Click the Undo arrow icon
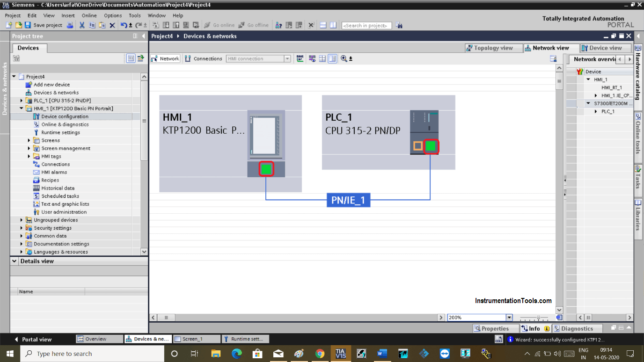The height and width of the screenshot is (362, 644). click(124, 25)
